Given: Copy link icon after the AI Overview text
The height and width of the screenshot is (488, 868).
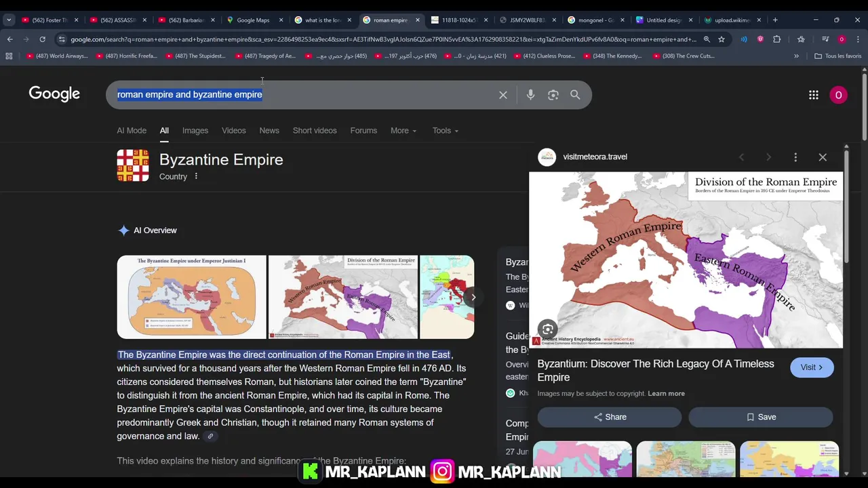Looking at the screenshot, I should coord(210,436).
